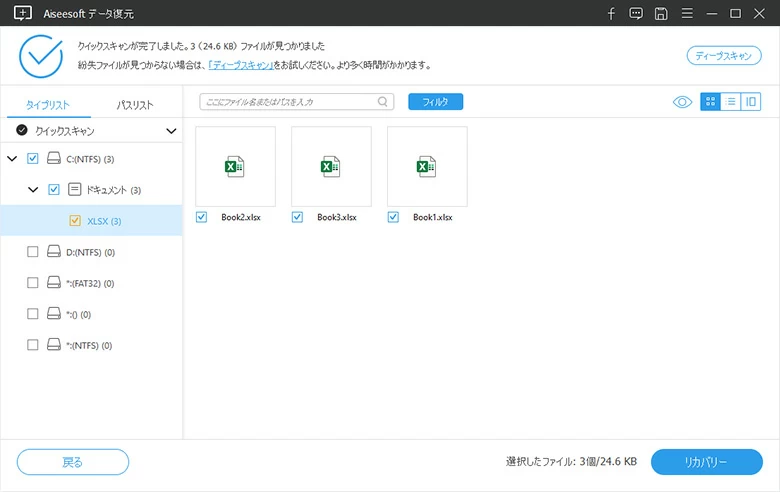Viewport: 780px width, 492px height.
Task: Check the D:(NTFS) drive checkbox
Action: click(33, 252)
